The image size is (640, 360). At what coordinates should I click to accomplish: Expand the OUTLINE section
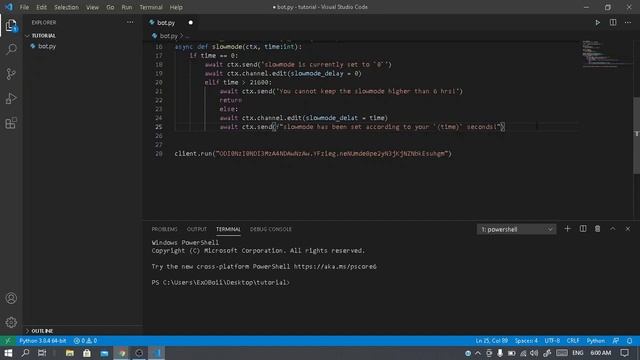point(39,331)
